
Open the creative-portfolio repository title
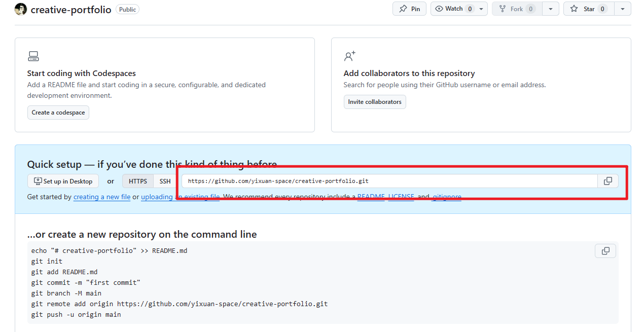coord(71,10)
